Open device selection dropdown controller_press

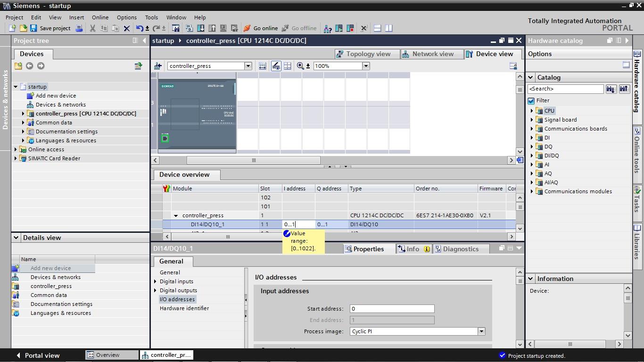click(x=248, y=66)
